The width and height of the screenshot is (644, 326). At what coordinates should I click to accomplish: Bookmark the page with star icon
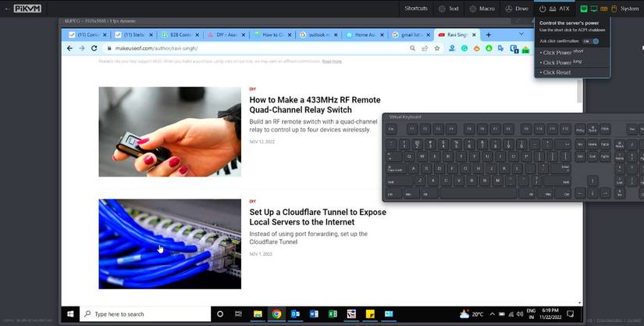[437, 48]
